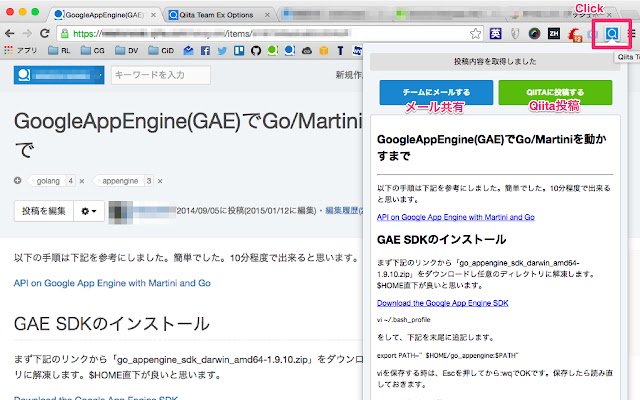
Task: Open the GitHub bookmark
Action: point(256,51)
